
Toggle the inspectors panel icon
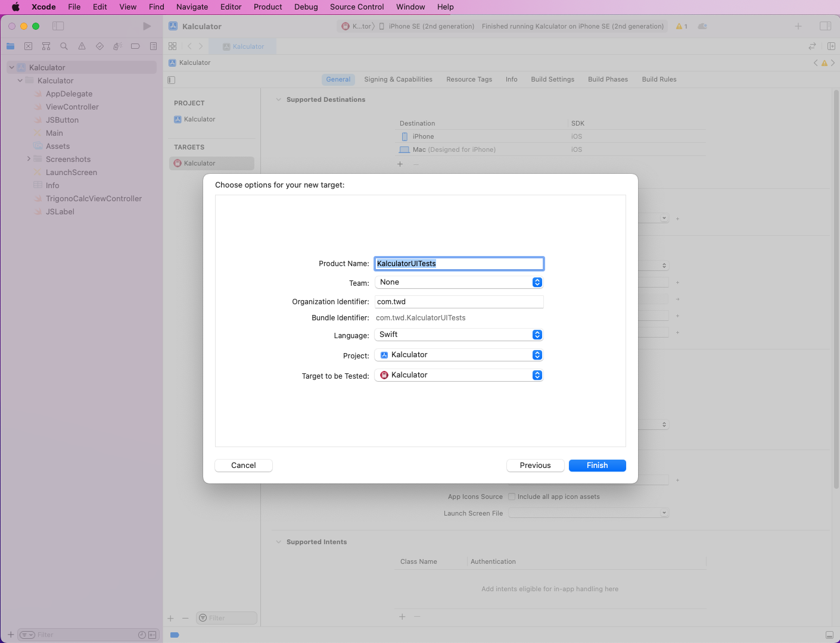tap(825, 26)
